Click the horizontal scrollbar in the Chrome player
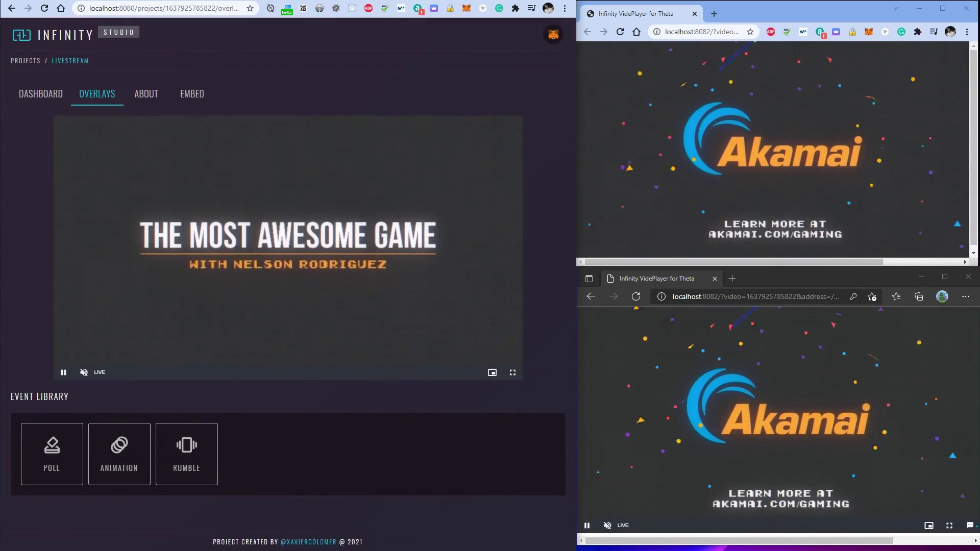 click(x=733, y=262)
